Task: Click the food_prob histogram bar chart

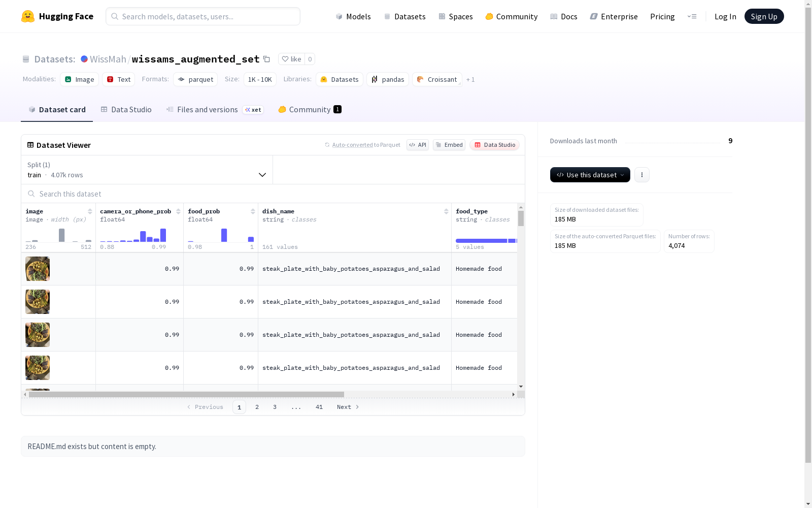Action: click(221, 235)
